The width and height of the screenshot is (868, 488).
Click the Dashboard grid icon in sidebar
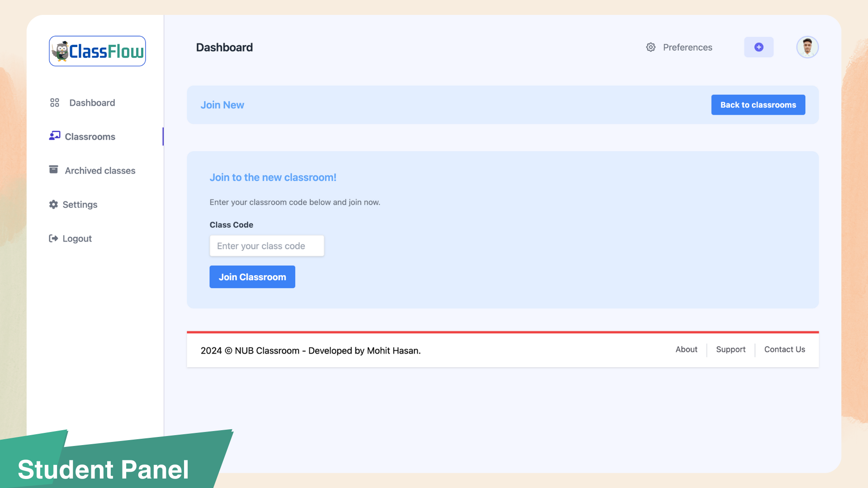(55, 103)
